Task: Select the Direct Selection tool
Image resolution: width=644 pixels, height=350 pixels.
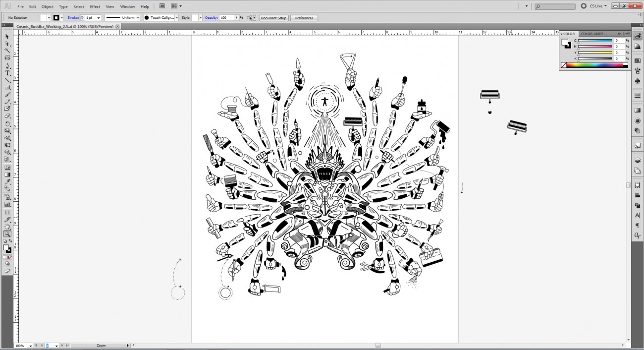Action: 7,44
